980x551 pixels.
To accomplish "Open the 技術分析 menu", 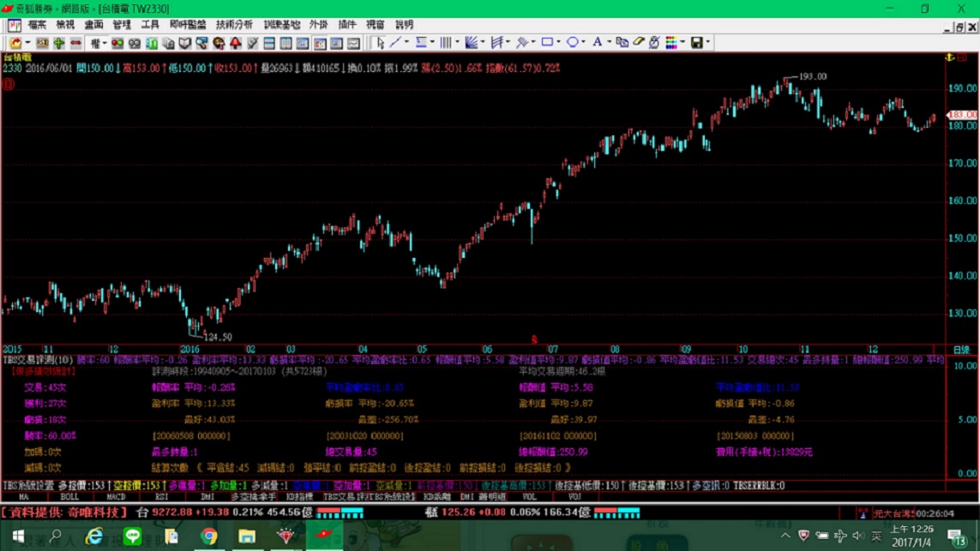I will (234, 25).
